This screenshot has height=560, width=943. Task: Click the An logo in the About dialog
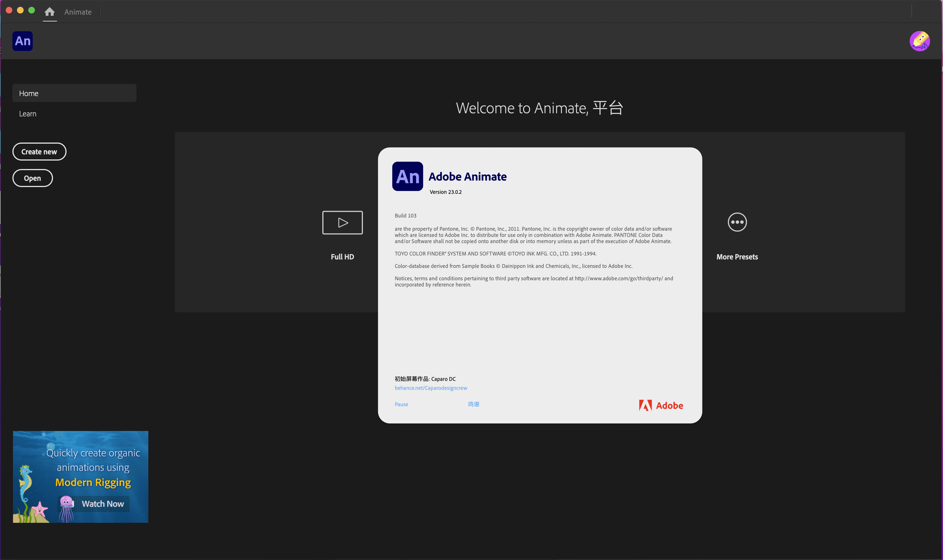click(407, 176)
